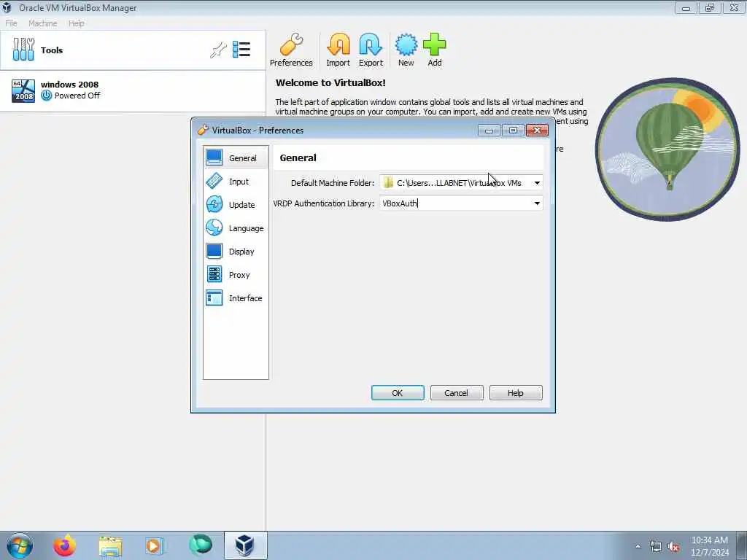The width and height of the screenshot is (747, 560).
Task: Click the green globe taskbar icon
Action: click(x=200, y=545)
